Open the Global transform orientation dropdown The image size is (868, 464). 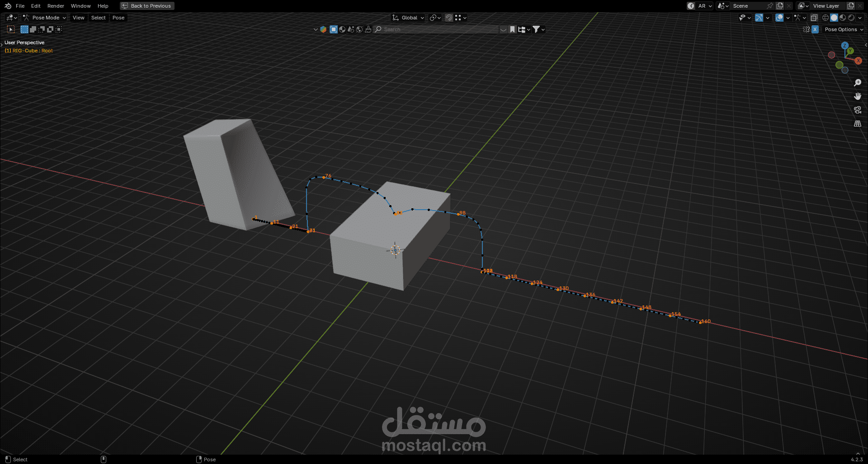[407, 18]
